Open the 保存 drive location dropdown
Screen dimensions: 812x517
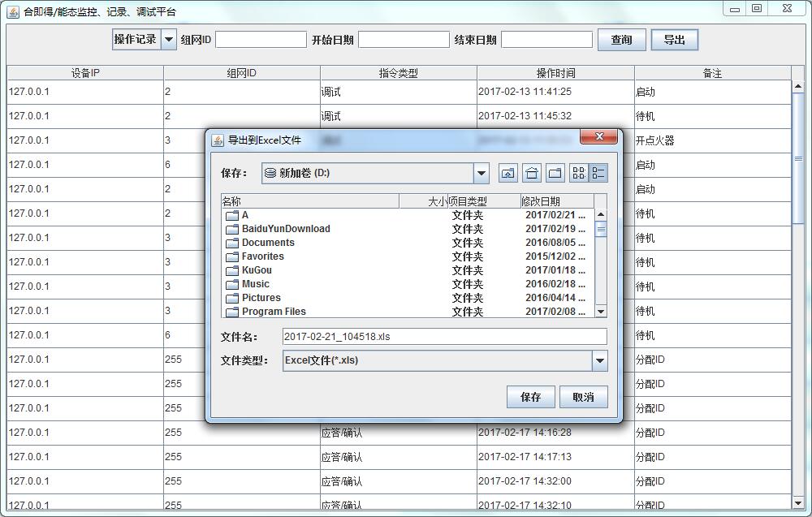(x=481, y=172)
